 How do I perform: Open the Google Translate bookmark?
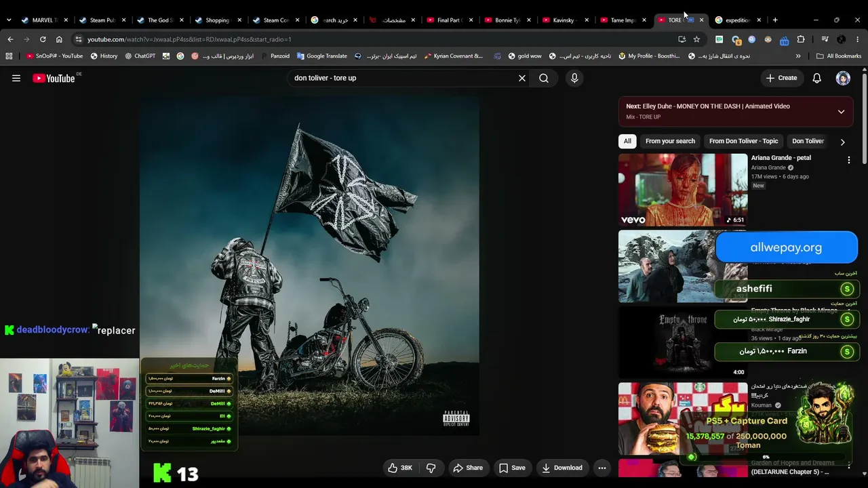tap(322, 56)
